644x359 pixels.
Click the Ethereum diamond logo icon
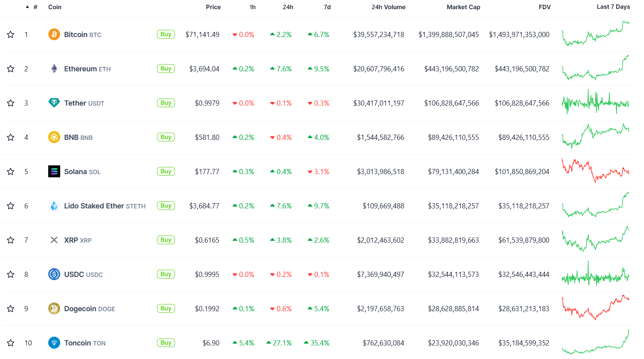coord(54,69)
